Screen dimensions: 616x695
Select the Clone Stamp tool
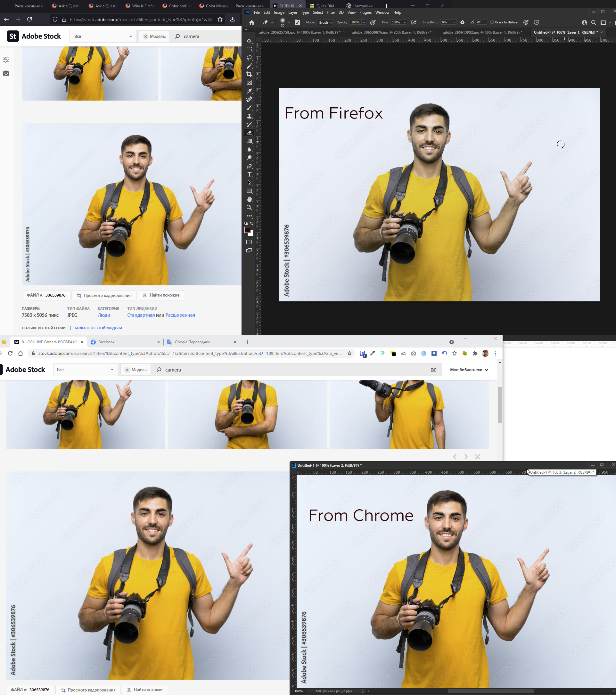pos(249,116)
